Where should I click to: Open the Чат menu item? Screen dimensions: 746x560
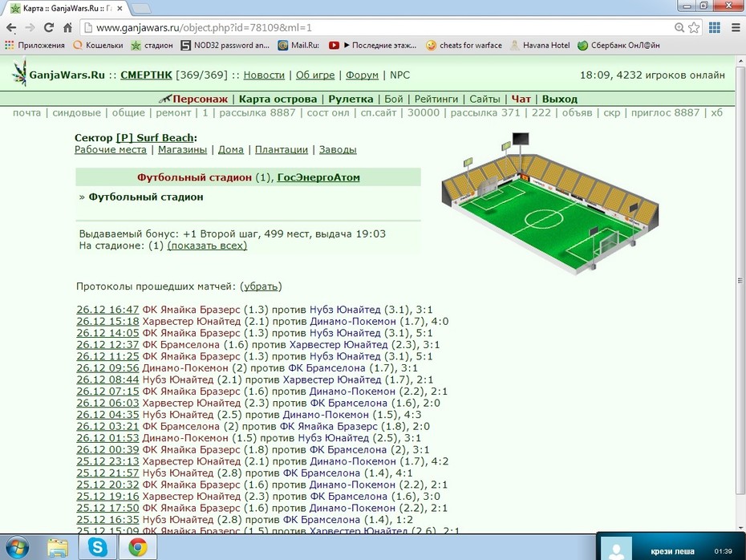[521, 99]
